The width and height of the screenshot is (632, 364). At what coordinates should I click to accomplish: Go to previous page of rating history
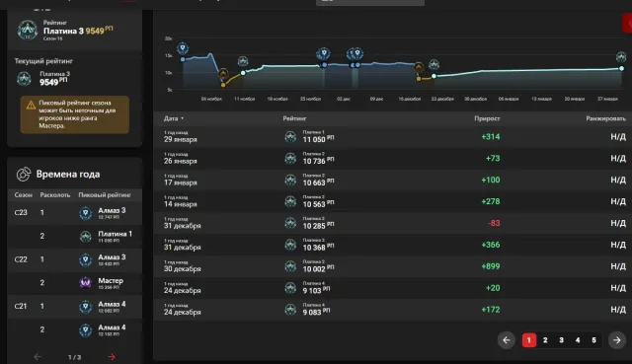pyautogui.click(x=507, y=340)
